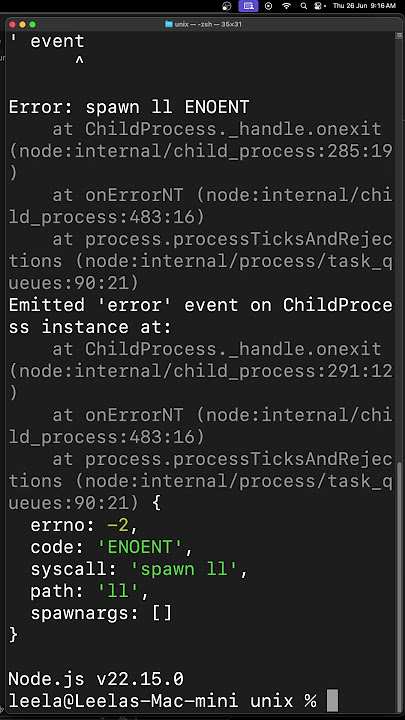Click the yellow errno value -2
405x720 pixels.
118,525
